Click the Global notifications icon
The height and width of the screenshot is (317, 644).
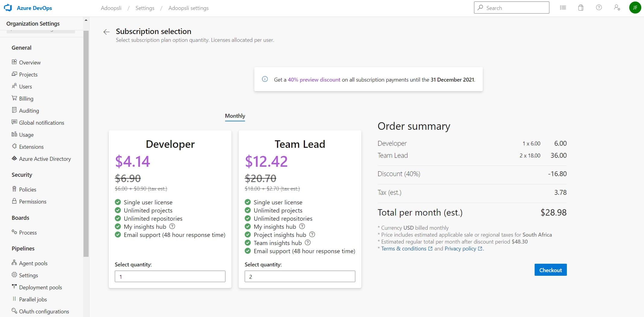pos(14,122)
